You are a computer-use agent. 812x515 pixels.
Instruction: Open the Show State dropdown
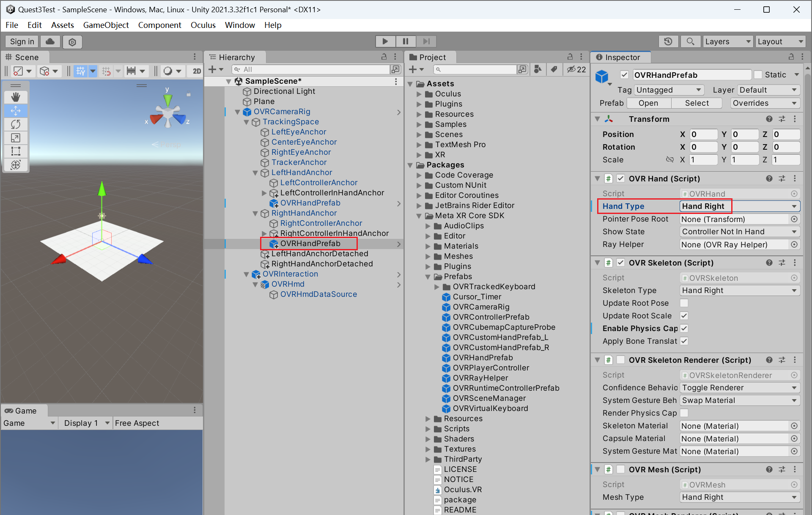pos(740,232)
